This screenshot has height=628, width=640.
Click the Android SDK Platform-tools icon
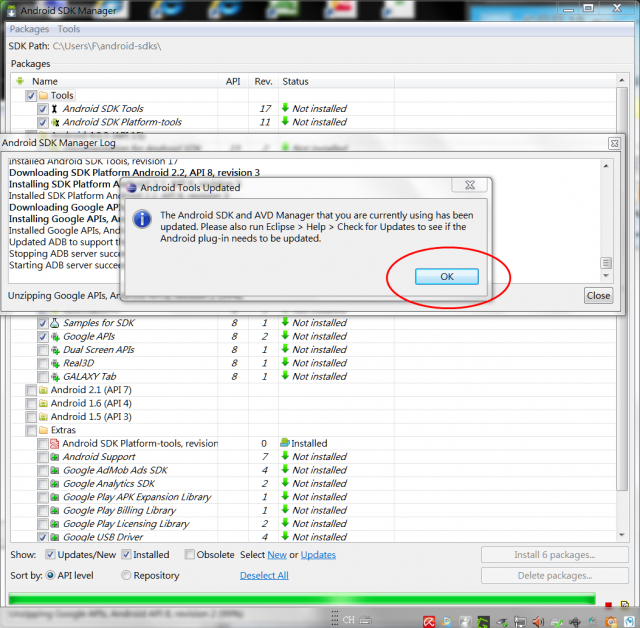click(x=55, y=122)
